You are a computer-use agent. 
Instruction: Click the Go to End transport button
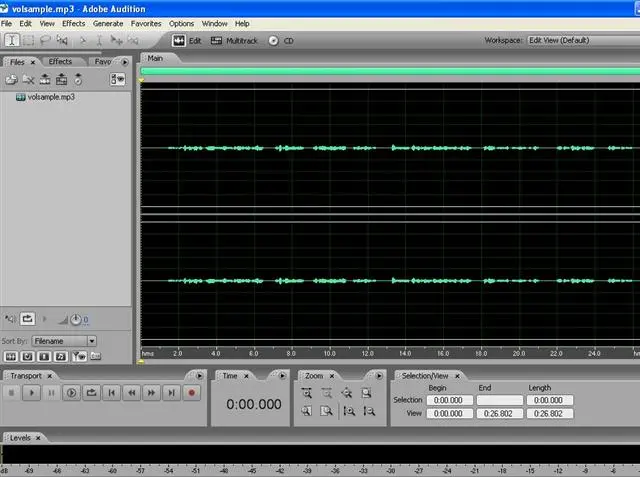pos(172,393)
